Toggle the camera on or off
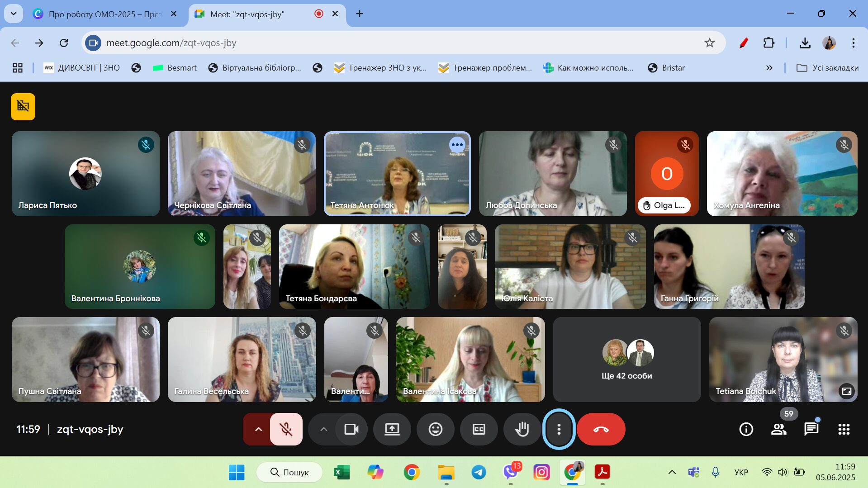This screenshot has height=488, width=868. click(x=351, y=429)
